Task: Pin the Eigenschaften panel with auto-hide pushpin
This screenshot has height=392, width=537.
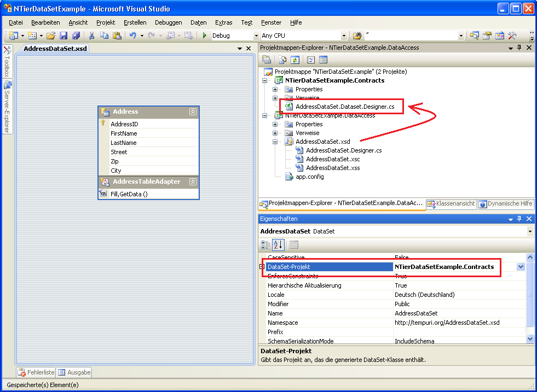Action: (519, 219)
